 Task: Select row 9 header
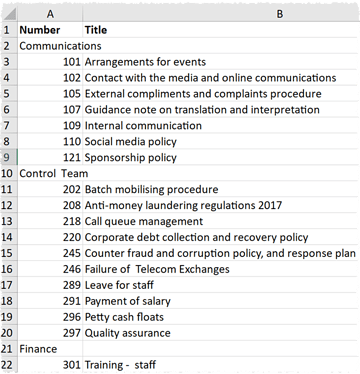pyautogui.click(x=9, y=157)
